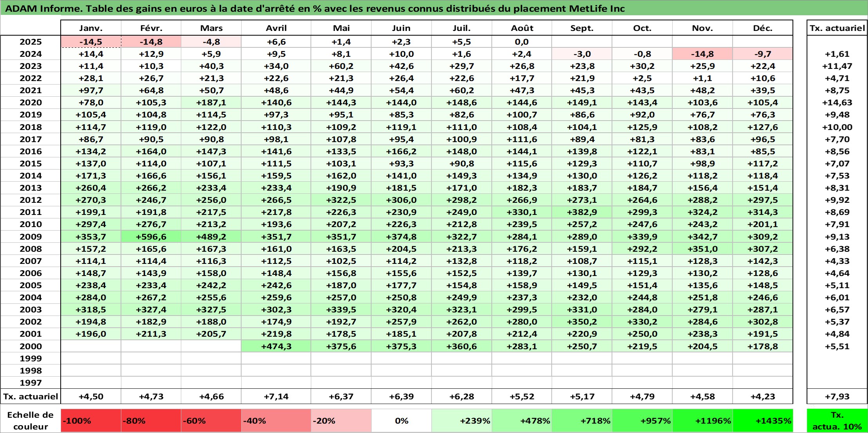The width and height of the screenshot is (868, 433).
Task: Click cell +339,5 in 2003 Mai
Action: [341, 310]
